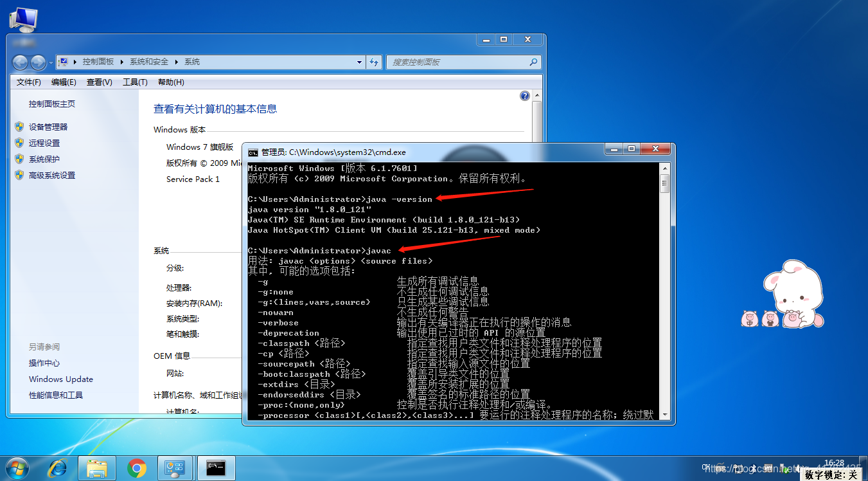Click 控制面板 breadcrumb segment

(x=98, y=62)
